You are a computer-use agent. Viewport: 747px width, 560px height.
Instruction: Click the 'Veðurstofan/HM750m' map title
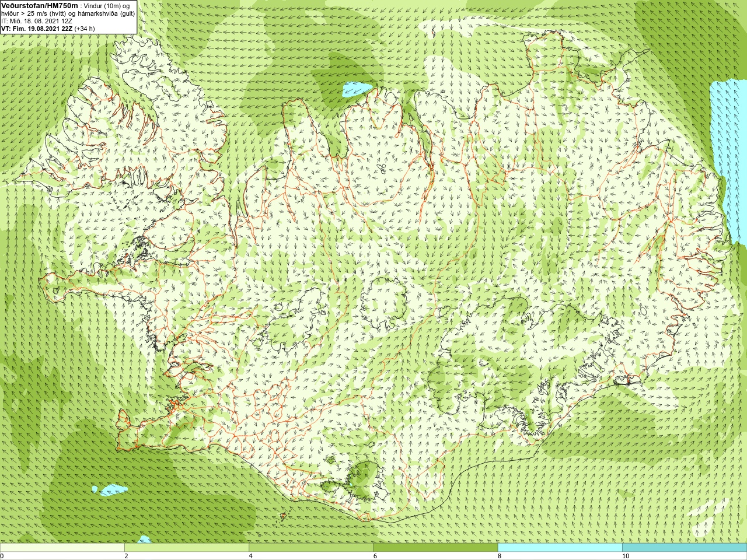coord(39,5)
